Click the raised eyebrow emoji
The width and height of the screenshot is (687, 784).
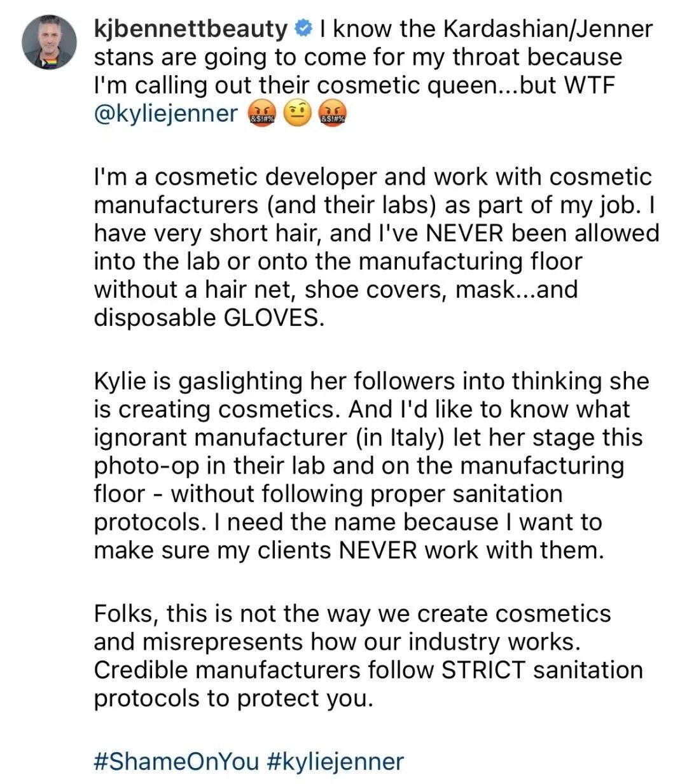(296, 113)
